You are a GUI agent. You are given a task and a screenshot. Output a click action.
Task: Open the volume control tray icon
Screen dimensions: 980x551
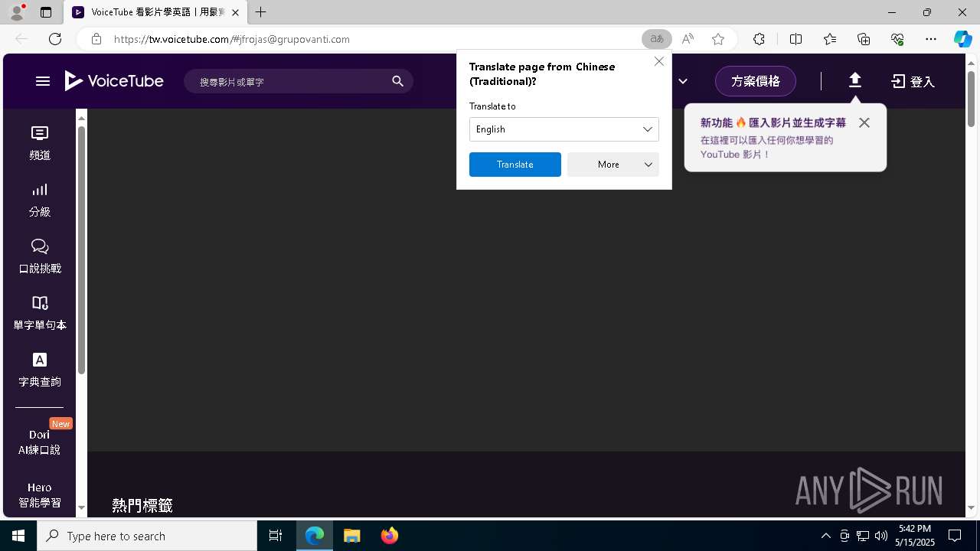tap(880, 536)
